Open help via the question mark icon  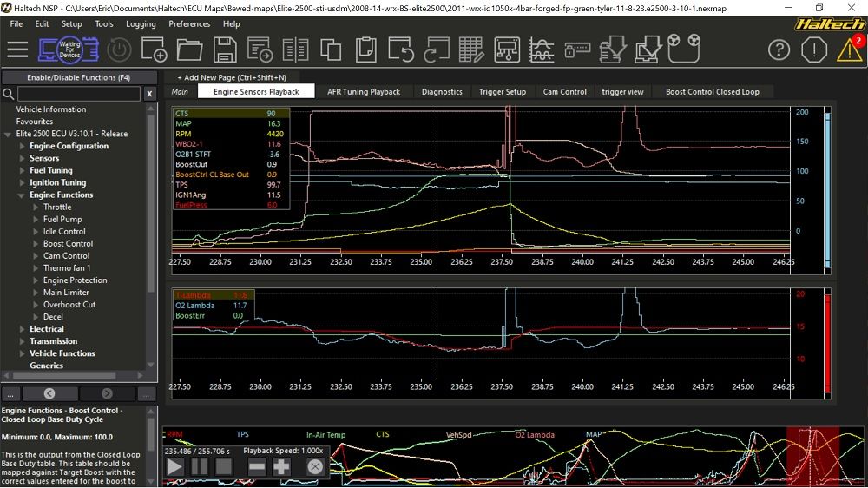tap(779, 49)
